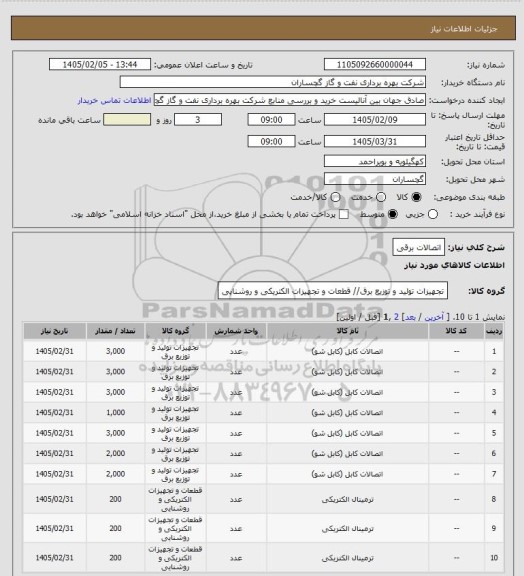Image resolution: width=524 pixels, height=576 pixels.
Task: Select the کالا/خدمت radio button
Action: coord(335,197)
